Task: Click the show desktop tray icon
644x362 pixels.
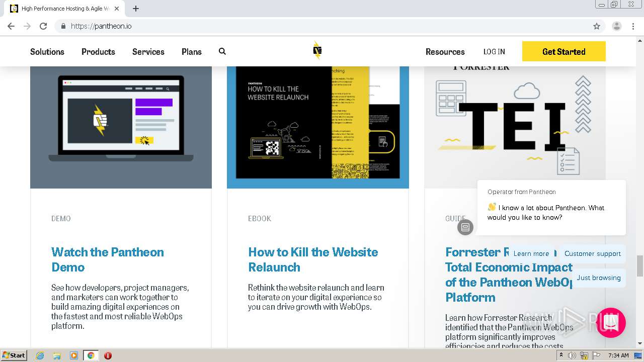Action: point(638,355)
